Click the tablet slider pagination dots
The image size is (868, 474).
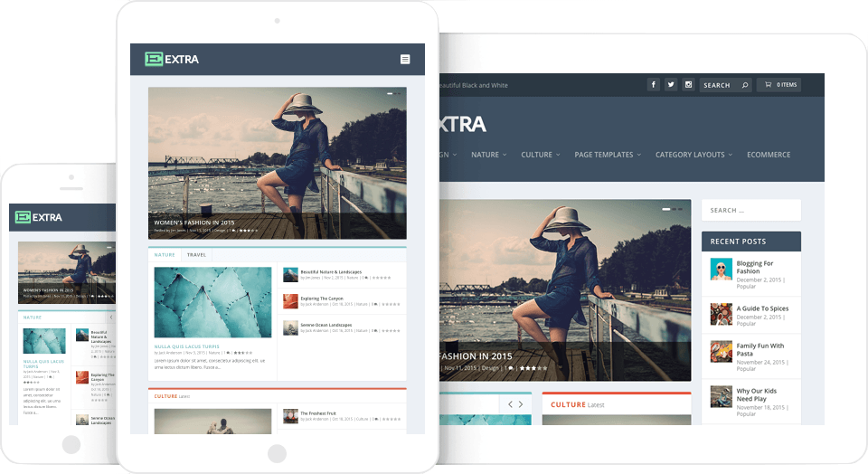click(x=393, y=93)
